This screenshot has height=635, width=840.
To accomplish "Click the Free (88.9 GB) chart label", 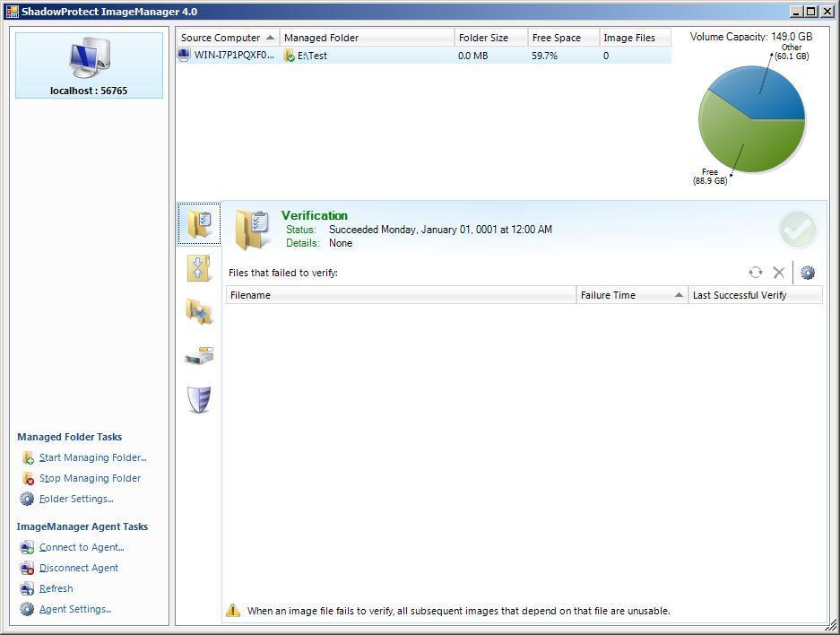I will tap(710, 177).
